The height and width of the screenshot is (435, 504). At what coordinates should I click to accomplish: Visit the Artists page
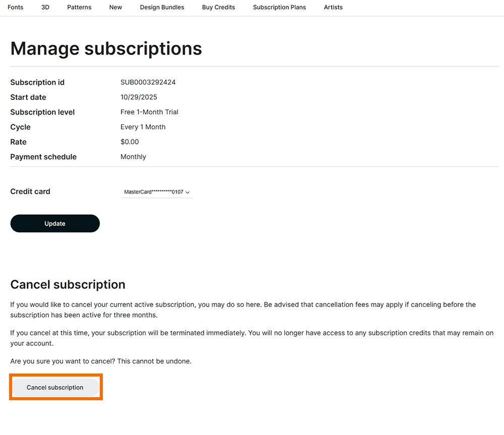(x=333, y=8)
